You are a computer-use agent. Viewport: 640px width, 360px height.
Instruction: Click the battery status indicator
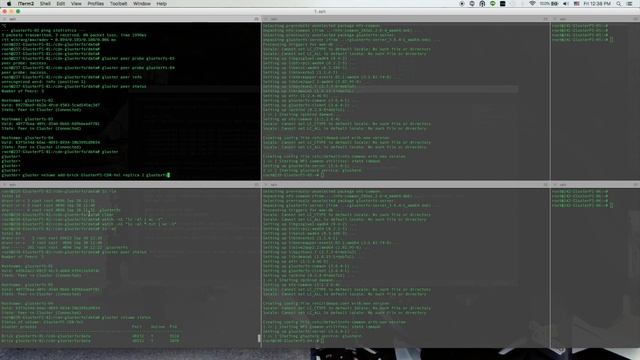[549, 4]
